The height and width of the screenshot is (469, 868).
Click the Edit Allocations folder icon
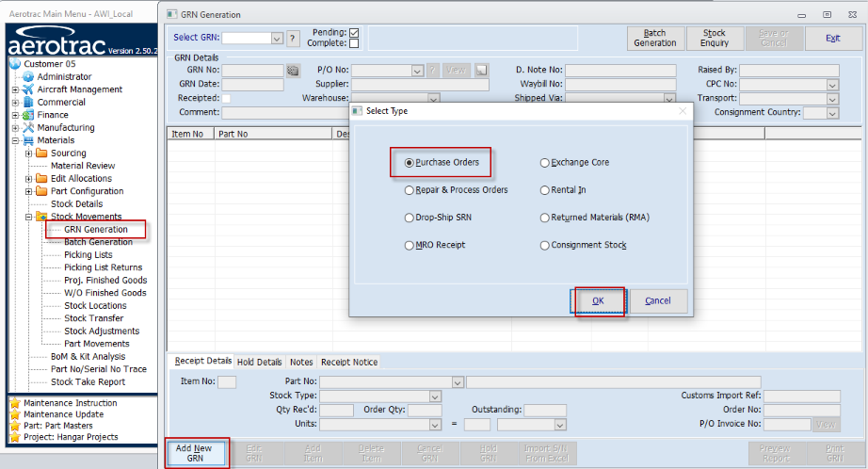[x=41, y=178]
